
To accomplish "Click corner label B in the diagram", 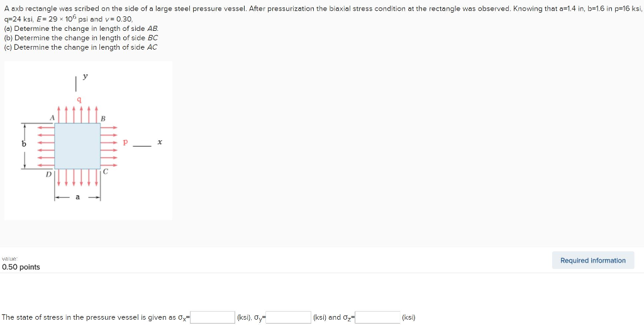I will [x=103, y=118].
